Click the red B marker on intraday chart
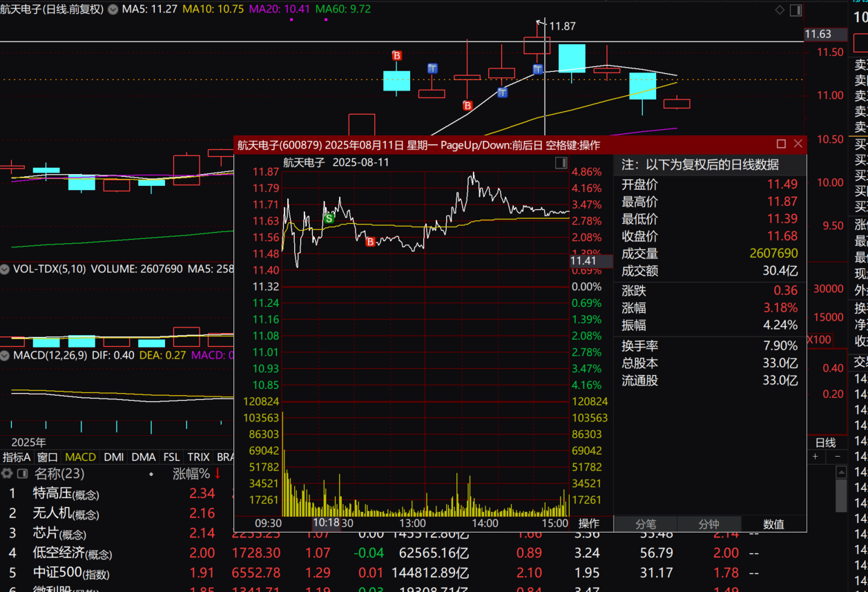The height and width of the screenshot is (592, 868). (x=370, y=242)
